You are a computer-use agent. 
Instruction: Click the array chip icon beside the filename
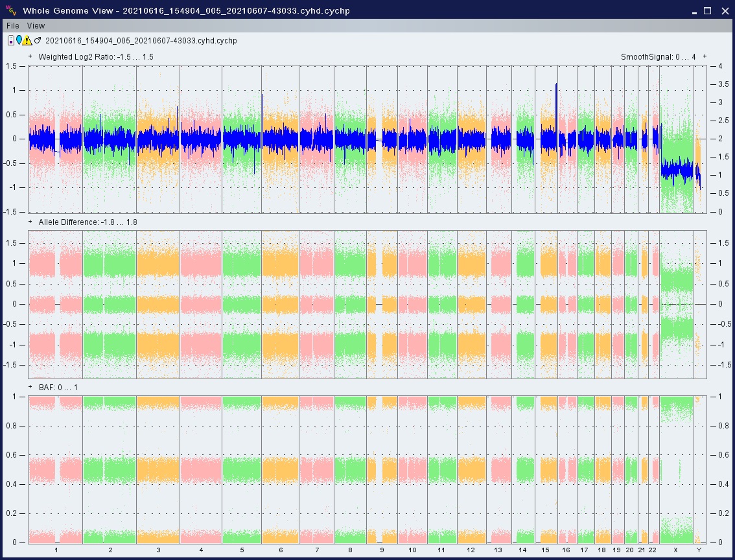11,41
